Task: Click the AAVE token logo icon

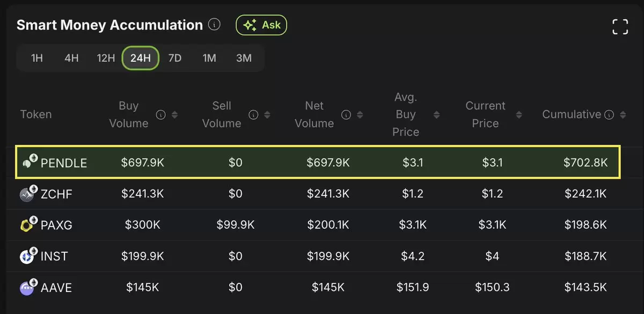Action: point(28,287)
